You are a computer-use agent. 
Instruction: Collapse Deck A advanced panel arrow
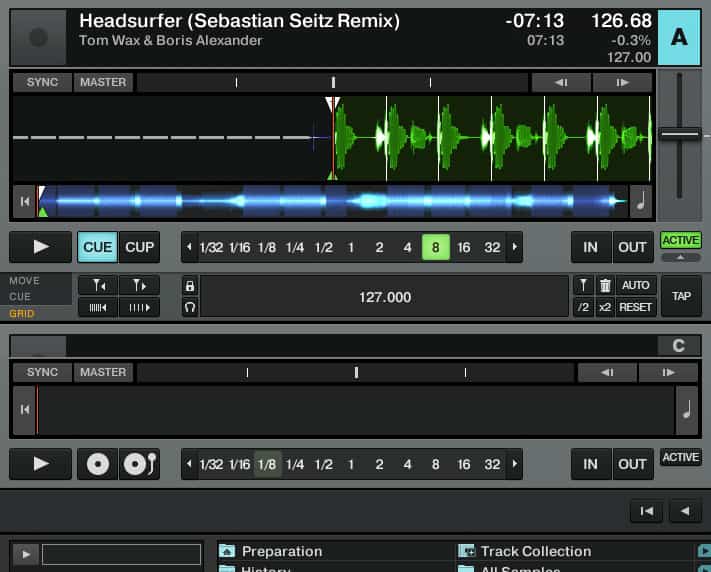point(680,257)
